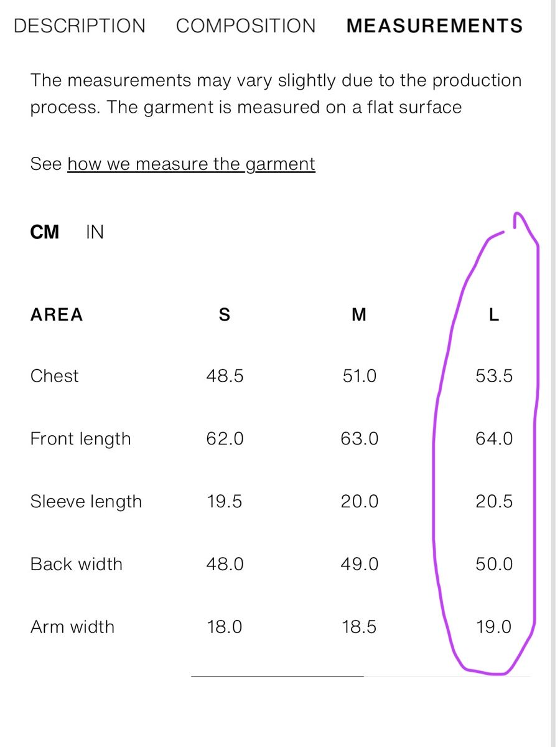Click the Front length row label

pyautogui.click(x=81, y=439)
